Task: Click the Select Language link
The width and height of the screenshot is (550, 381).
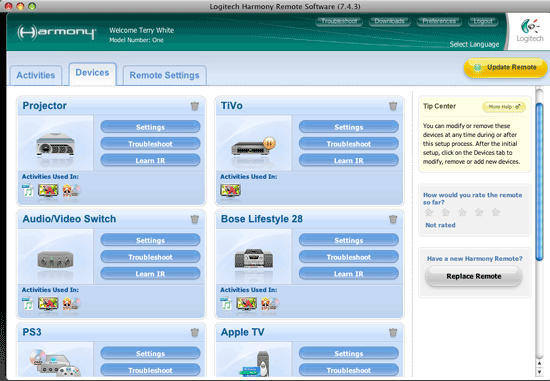Action: [x=474, y=44]
